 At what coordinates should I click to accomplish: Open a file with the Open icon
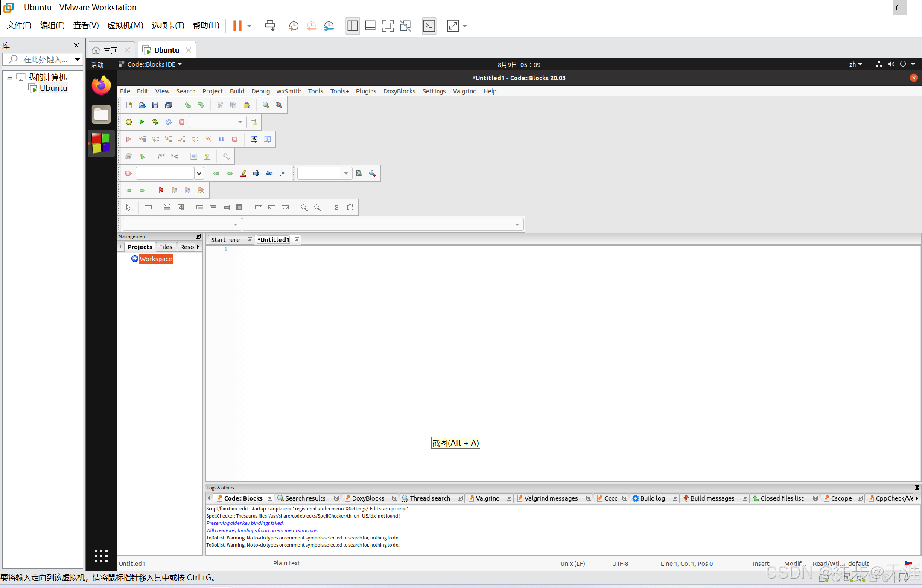142,105
